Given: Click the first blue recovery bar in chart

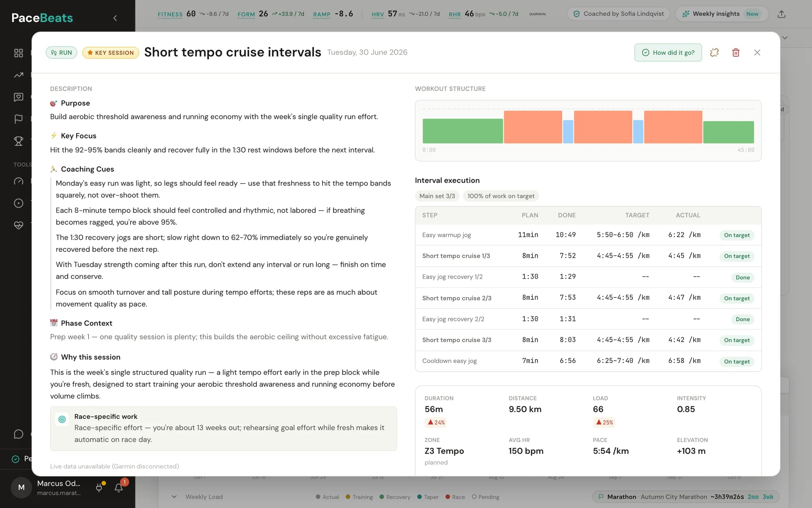Looking at the screenshot, I should pyautogui.click(x=568, y=132).
